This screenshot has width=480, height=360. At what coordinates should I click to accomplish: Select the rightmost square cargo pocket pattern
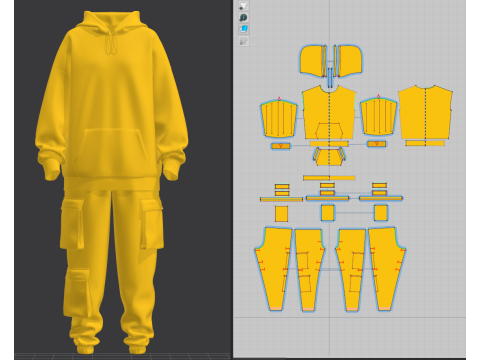pos(381,213)
